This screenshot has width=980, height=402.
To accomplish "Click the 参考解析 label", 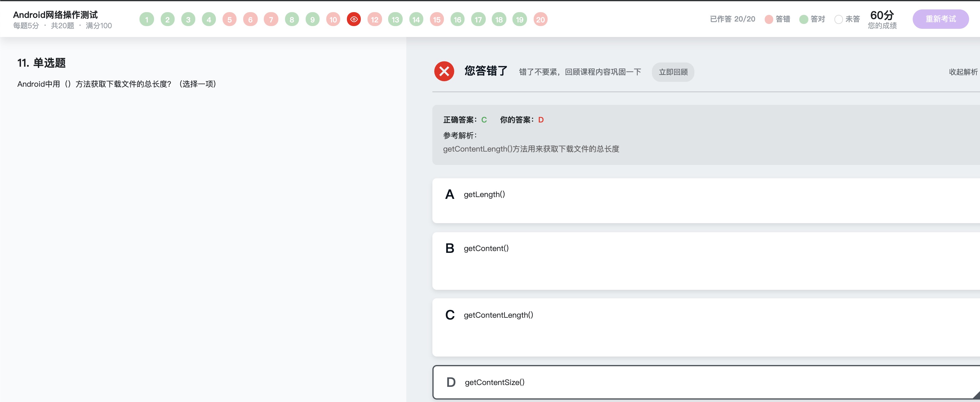I will pyautogui.click(x=460, y=136).
